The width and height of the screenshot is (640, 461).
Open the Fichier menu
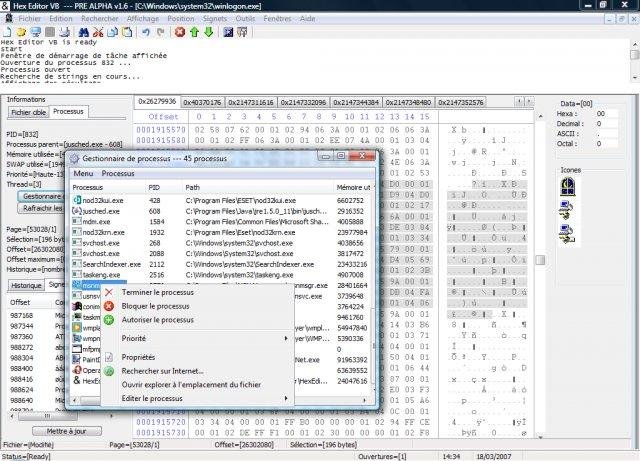pos(29,18)
